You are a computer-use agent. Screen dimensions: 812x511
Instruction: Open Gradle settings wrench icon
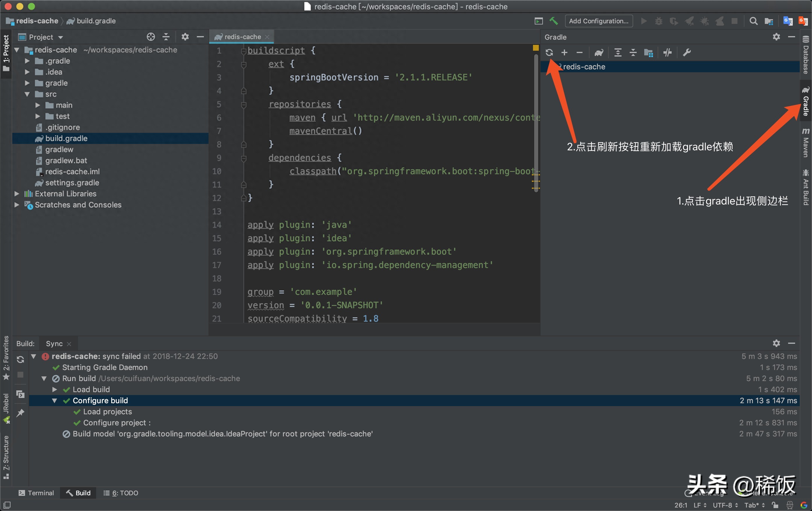(686, 52)
